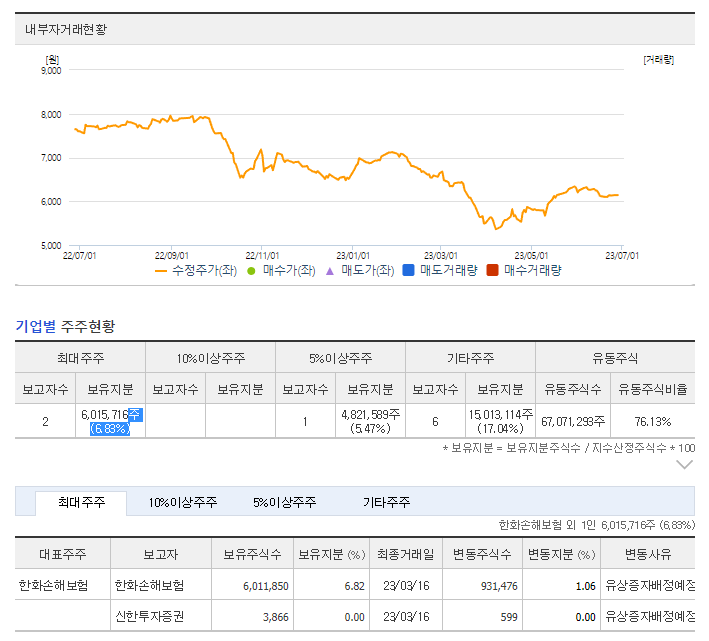Viewport: 709px width, 641px height.
Task: Click the orange price line on the chart
Action: (346, 173)
